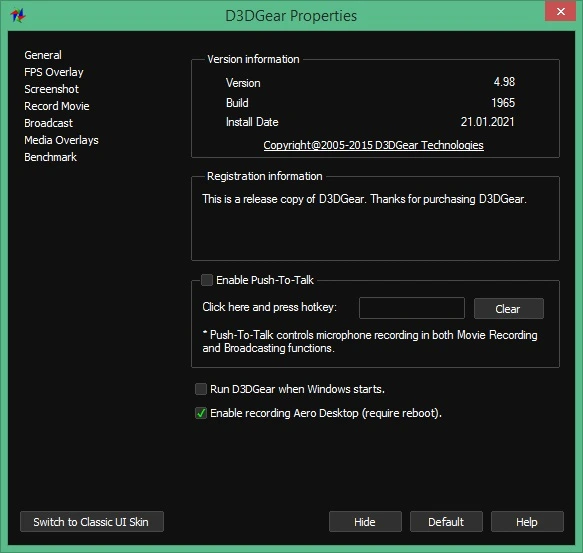Disable recording Aero Desktop checkbox
Screen dimensions: 583x553
(201, 413)
